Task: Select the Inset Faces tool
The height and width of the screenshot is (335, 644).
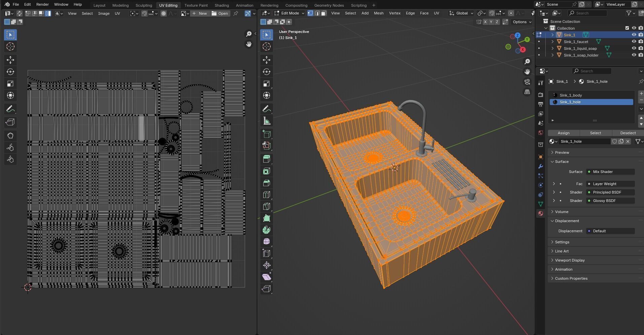Action: point(267,171)
